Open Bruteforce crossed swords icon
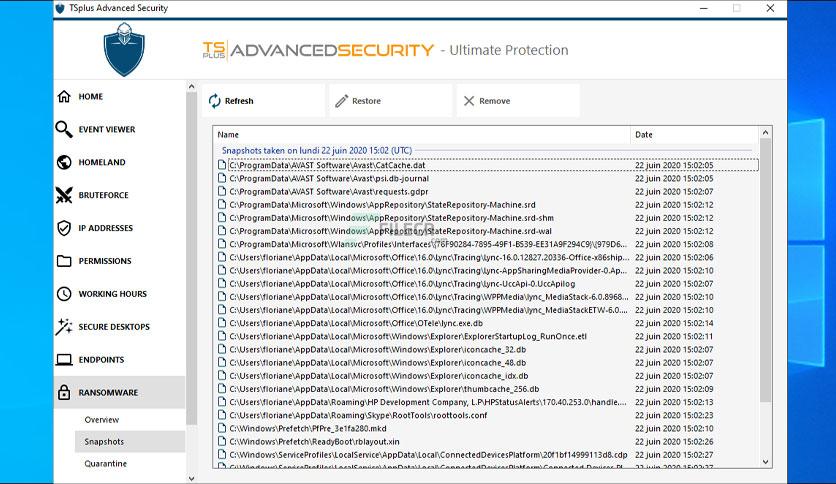This screenshot has height=484, width=836. [64, 195]
